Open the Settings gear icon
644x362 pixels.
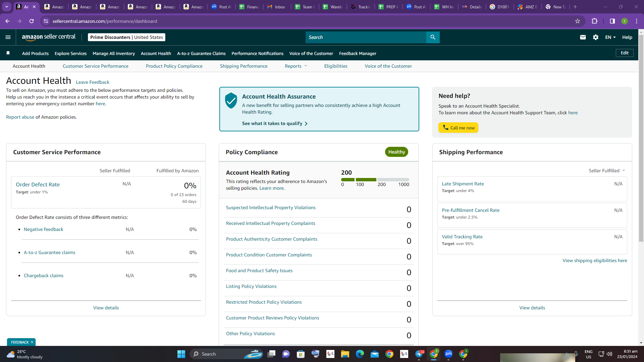pos(596,37)
